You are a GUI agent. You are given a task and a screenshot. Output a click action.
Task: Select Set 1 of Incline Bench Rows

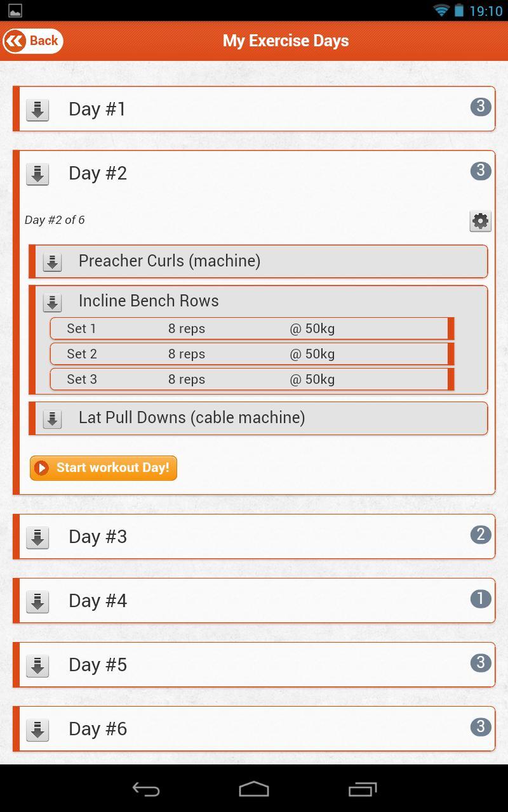tap(251, 329)
